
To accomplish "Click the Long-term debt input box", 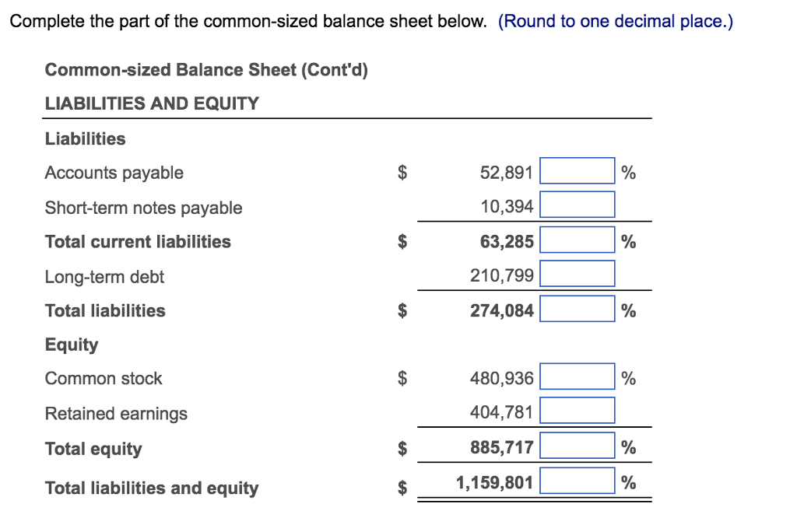I will click(x=576, y=273).
